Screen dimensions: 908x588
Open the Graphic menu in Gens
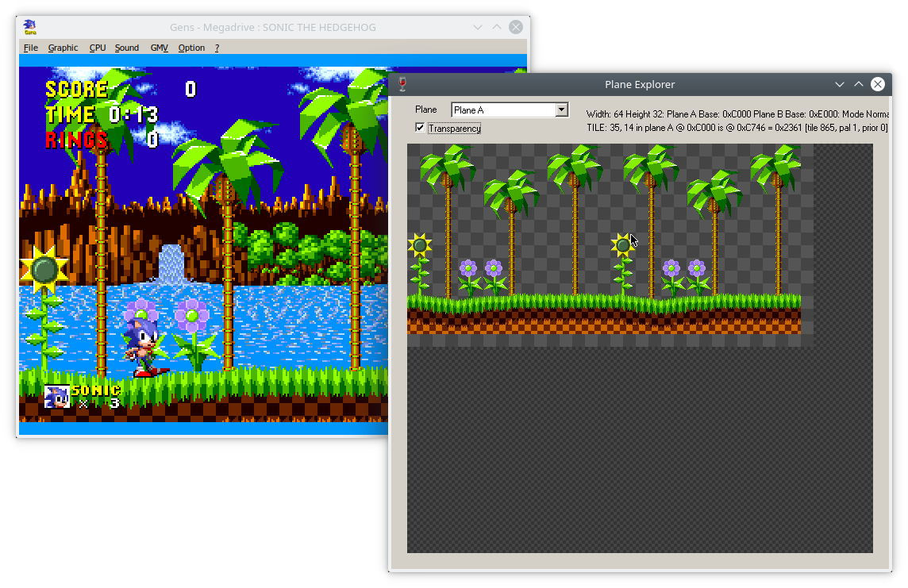click(x=63, y=48)
